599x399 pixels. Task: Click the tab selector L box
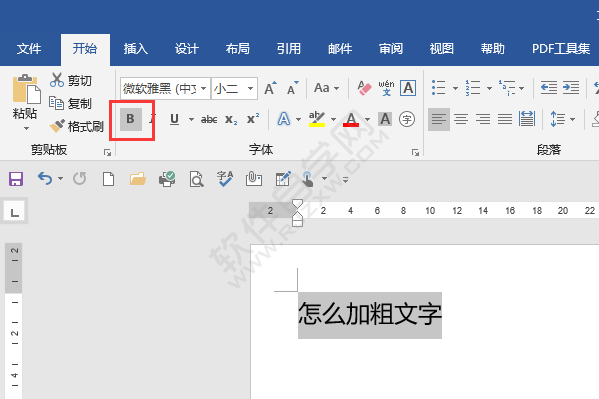[15, 211]
